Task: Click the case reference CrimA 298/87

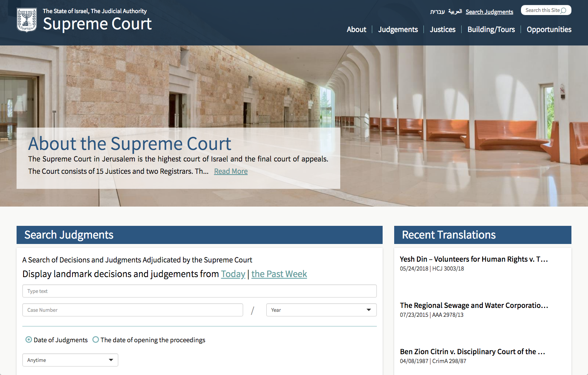Action: [x=449, y=361]
